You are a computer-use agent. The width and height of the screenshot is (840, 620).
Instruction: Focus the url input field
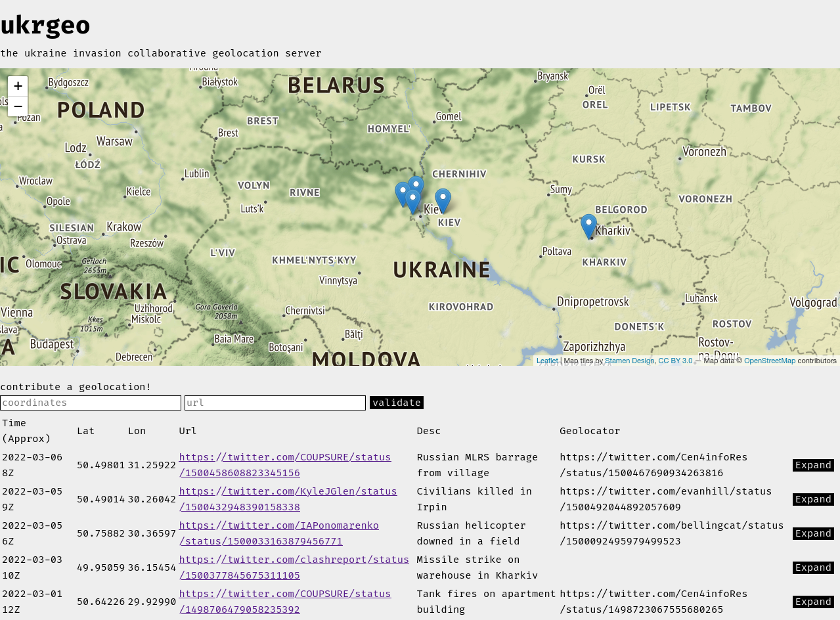(275, 403)
